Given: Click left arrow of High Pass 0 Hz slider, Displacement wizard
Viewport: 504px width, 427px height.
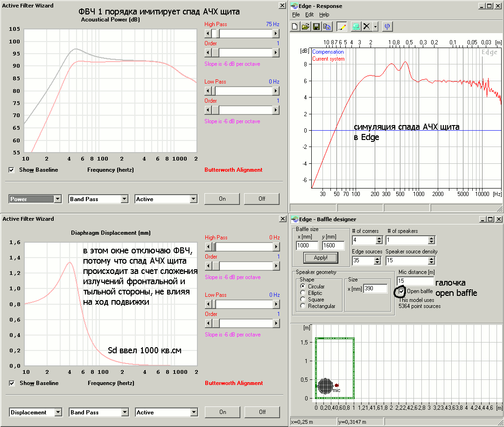Looking at the screenshot, I should click(209, 246).
